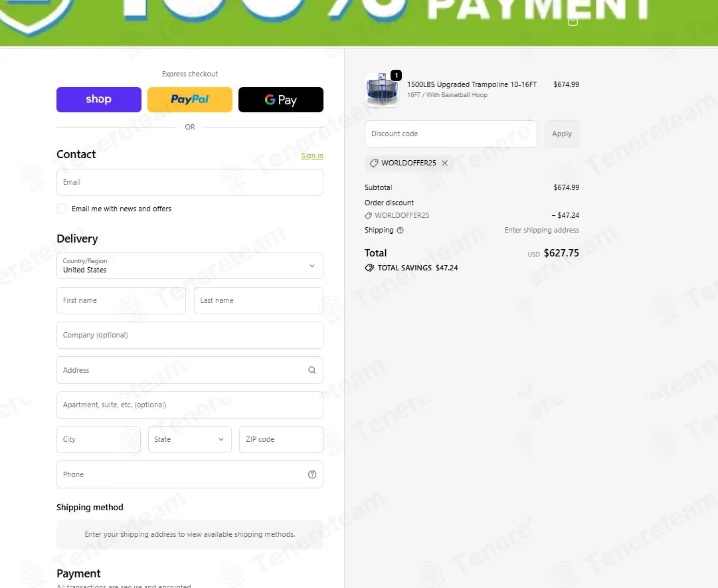Click the Order discount WORLDOFFER25 tag icon
The image size is (718, 588).
pos(368,216)
